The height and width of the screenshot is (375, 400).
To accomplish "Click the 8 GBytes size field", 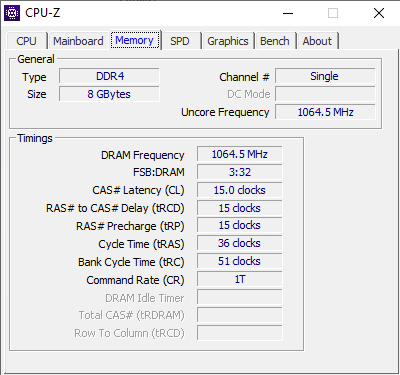I will (x=109, y=94).
